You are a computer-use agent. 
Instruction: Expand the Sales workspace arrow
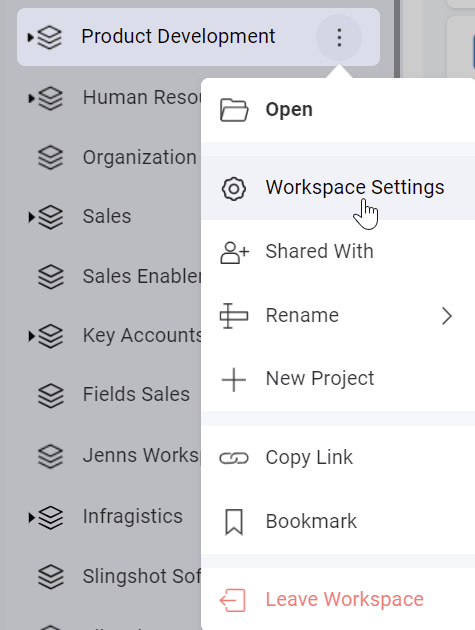click(31, 217)
